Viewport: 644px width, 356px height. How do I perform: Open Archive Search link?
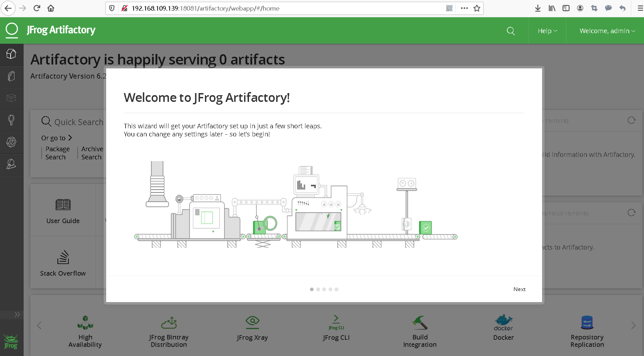coord(92,153)
